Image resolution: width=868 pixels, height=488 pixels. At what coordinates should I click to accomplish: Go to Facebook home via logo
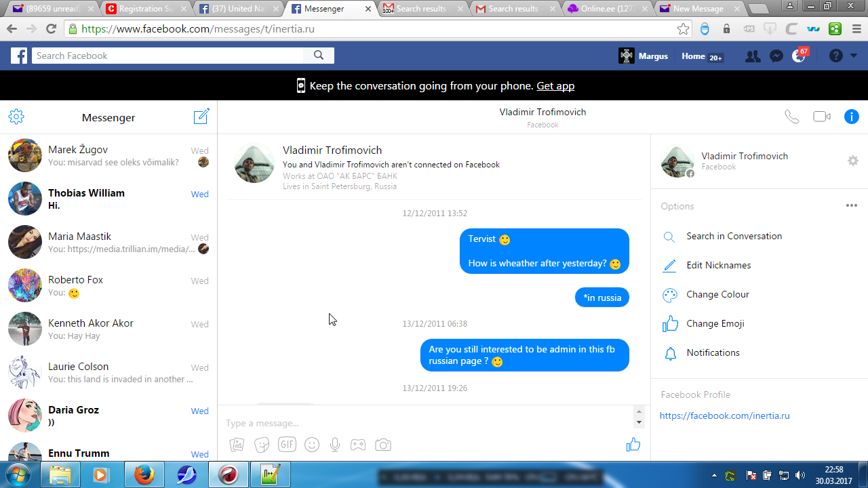(18, 56)
